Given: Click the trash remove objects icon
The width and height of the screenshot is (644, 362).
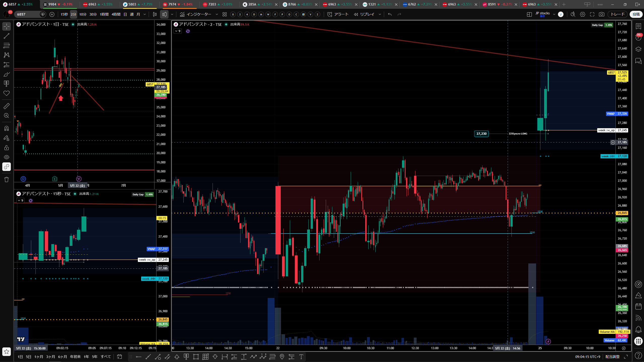Looking at the screenshot, I should [x=7, y=179].
